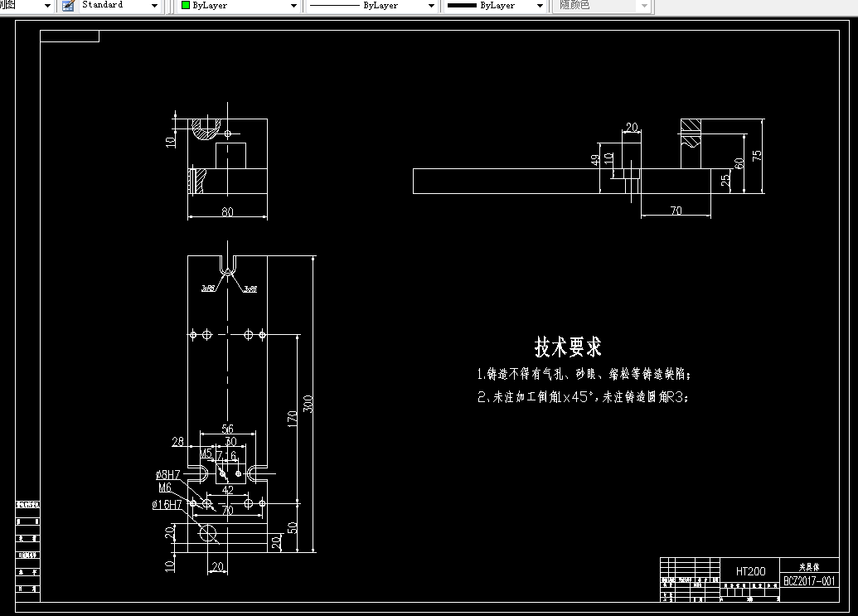Open the ByLayer linetype dropdown

(431, 6)
